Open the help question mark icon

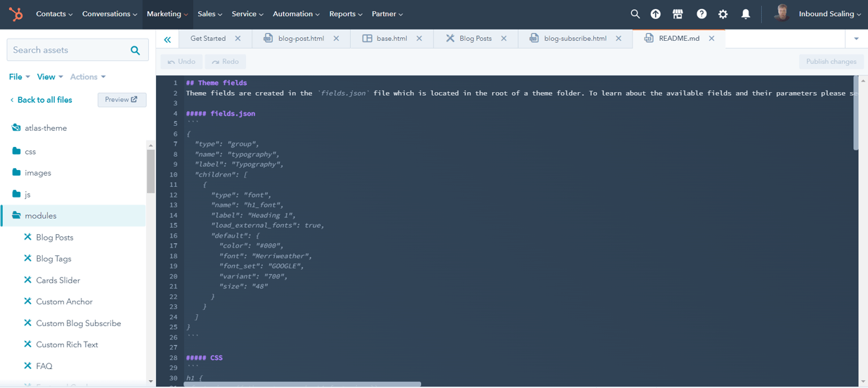tap(701, 14)
